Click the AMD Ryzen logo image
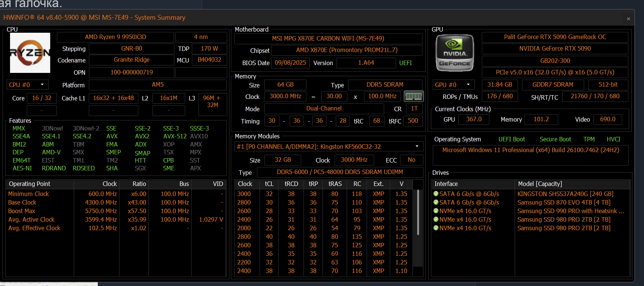Image resolution: width=644 pixels, height=286 pixels. [x=30, y=53]
